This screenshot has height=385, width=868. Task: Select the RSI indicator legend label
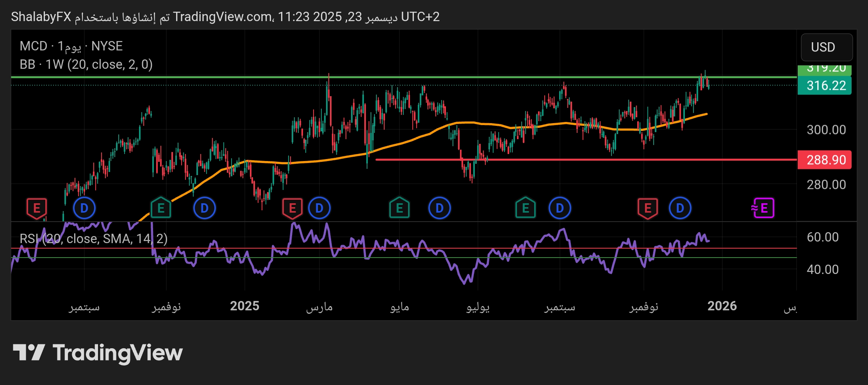tap(94, 238)
